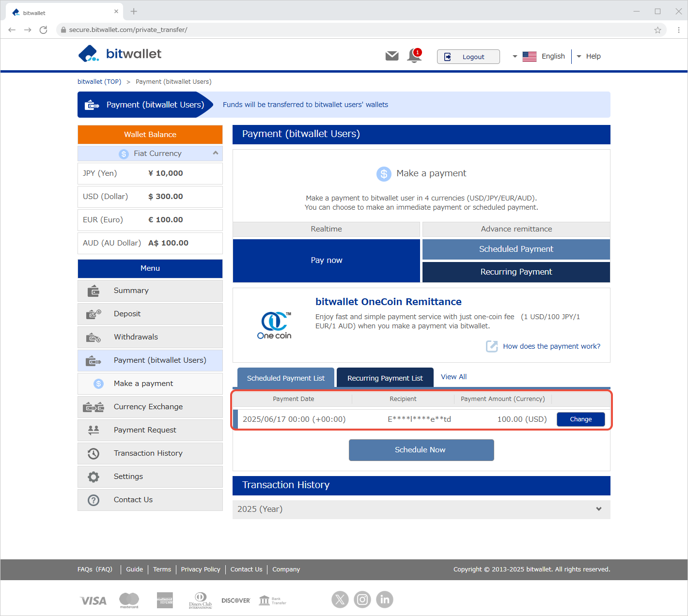This screenshot has width=688, height=616.
Task: Click the View All link
Action: tap(454, 377)
